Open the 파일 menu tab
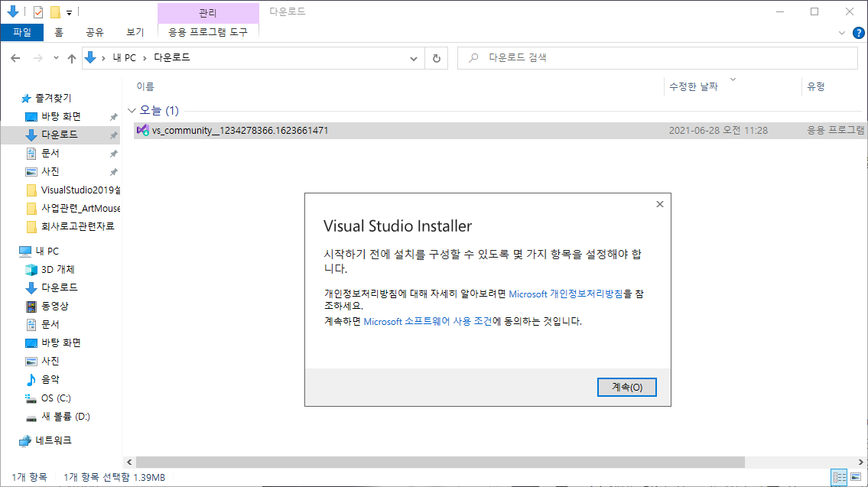 pos(22,32)
